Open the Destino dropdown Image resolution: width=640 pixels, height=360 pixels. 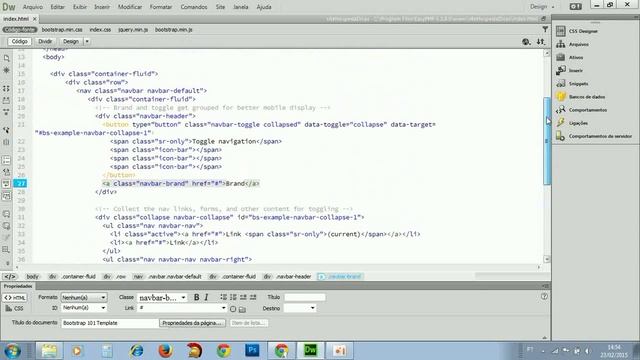(300, 308)
